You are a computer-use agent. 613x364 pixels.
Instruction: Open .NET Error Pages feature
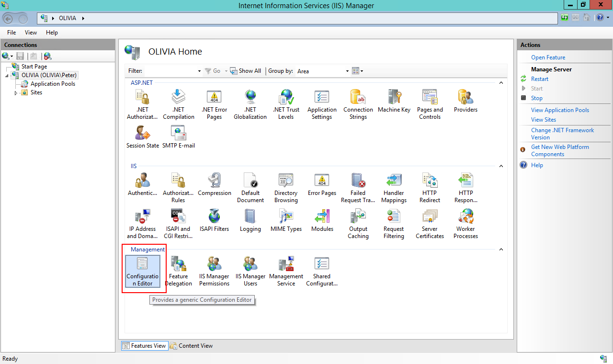pyautogui.click(x=214, y=104)
